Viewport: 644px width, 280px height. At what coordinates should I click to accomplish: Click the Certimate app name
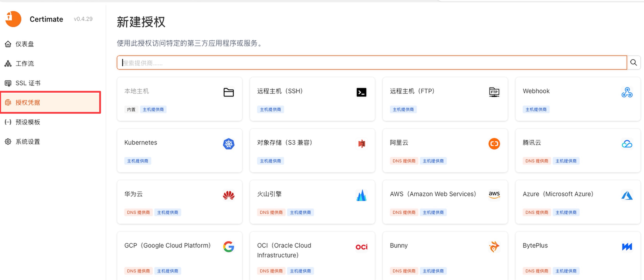[x=46, y=19]
